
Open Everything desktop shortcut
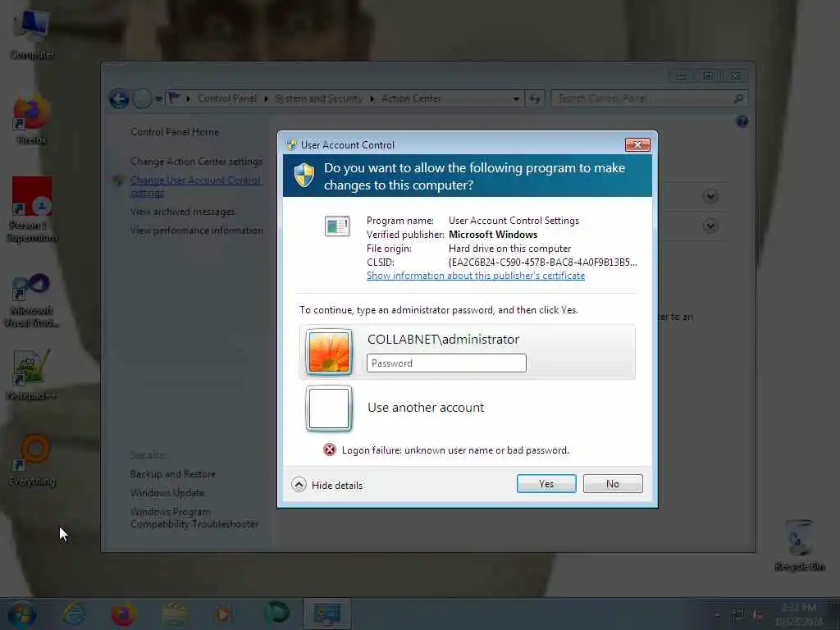tap(32, 459)
